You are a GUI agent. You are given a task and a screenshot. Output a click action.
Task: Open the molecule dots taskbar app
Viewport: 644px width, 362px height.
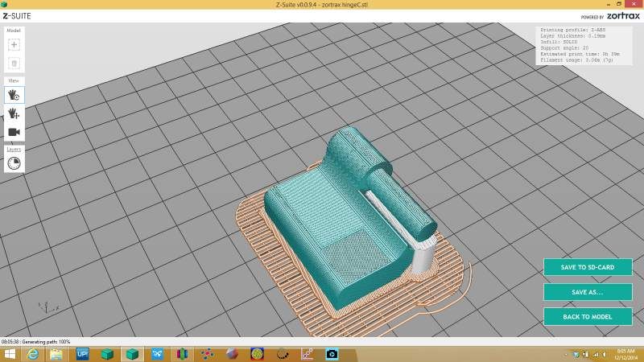point(208,354)
